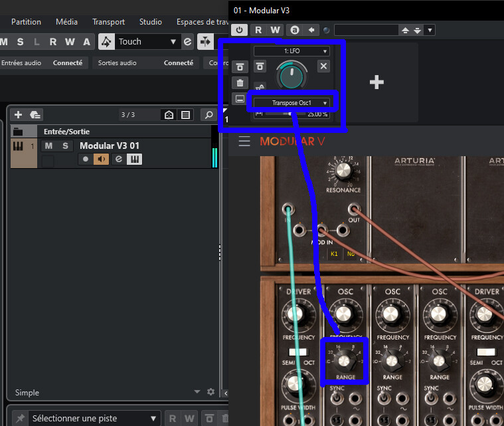Load the previous program with the up arrow

(x=405, y=31)
